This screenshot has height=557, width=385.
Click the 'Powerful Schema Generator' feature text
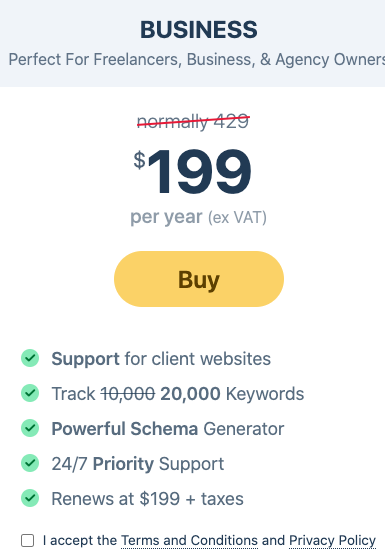click(x=168, y=428)
